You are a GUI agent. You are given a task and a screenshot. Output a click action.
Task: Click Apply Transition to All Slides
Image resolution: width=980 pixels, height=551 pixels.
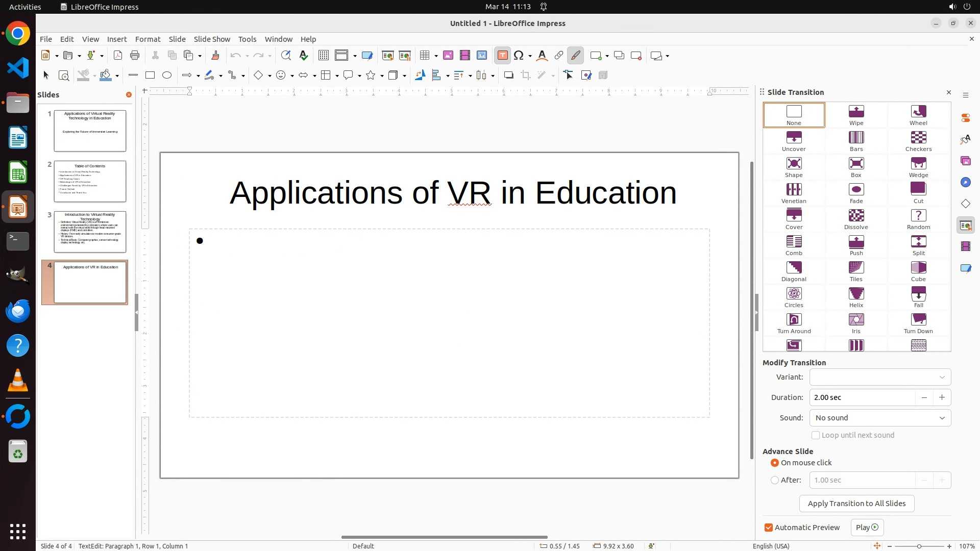(x=856, y=504)
